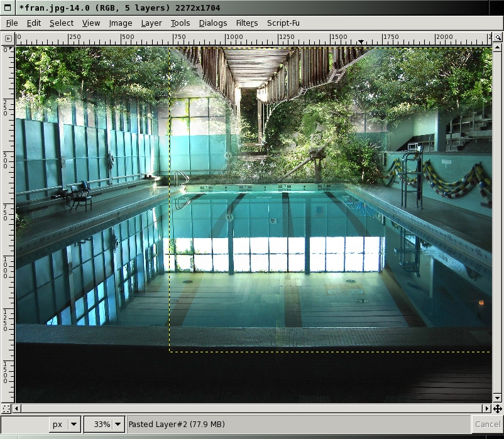504x439 pixels.
Task: Click the window menu icon in title bar
Action: click(x=8, y=8)
